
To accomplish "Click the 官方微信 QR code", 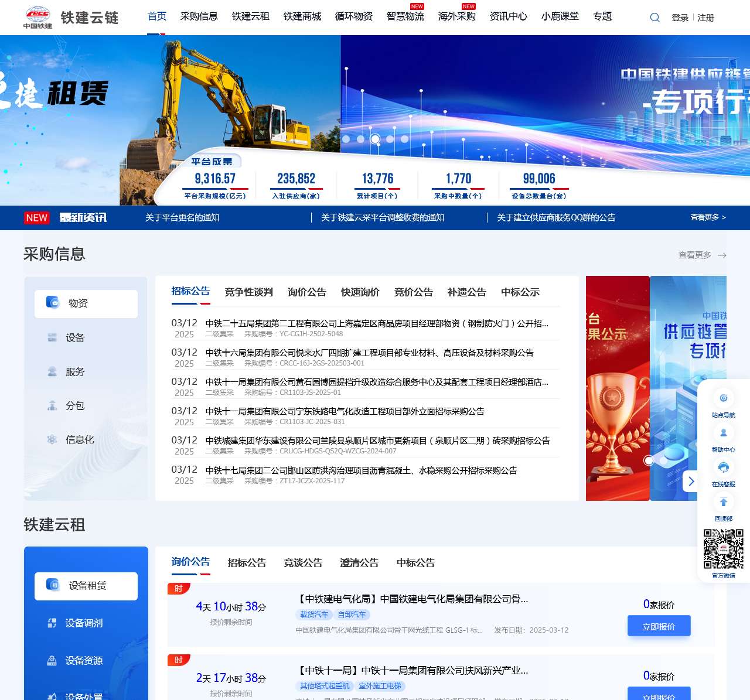I will click(x=724, y=549).
